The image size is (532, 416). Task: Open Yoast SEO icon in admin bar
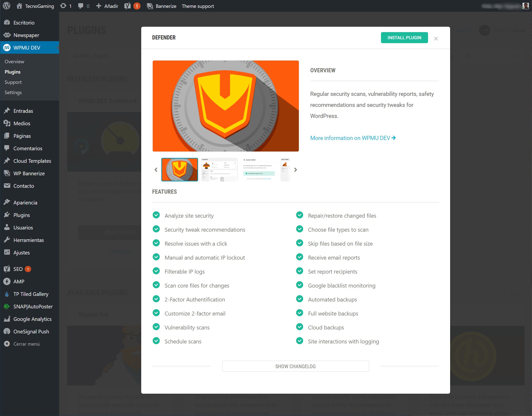coord(132,6)
